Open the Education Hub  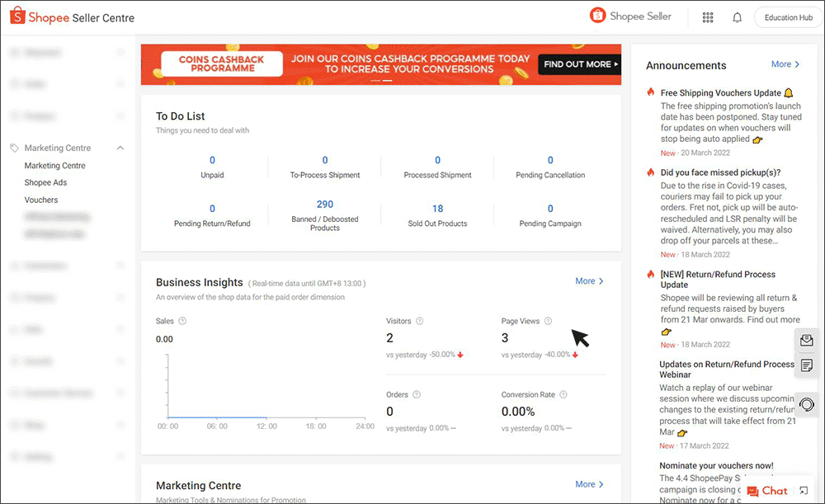pos(787,16)
